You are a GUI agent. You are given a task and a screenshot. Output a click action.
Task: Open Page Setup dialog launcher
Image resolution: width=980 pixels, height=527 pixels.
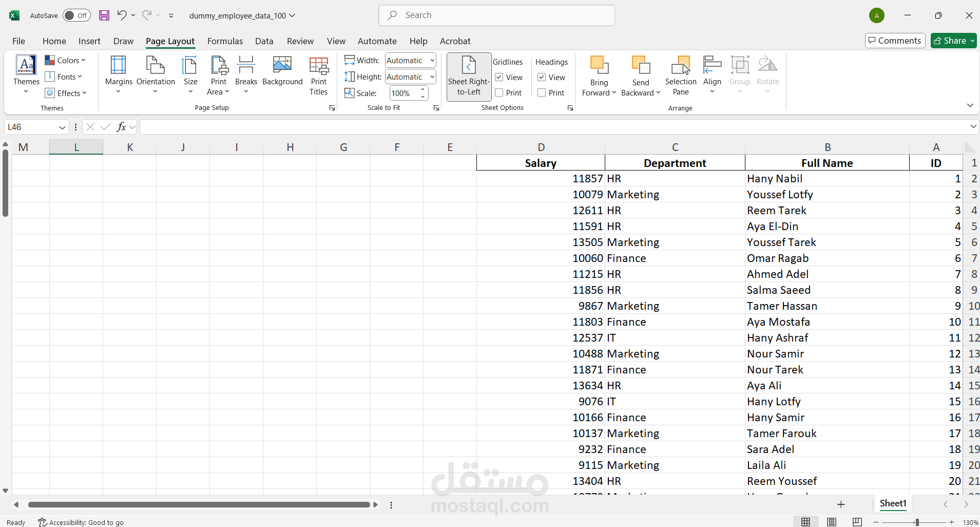click(332, 108)
